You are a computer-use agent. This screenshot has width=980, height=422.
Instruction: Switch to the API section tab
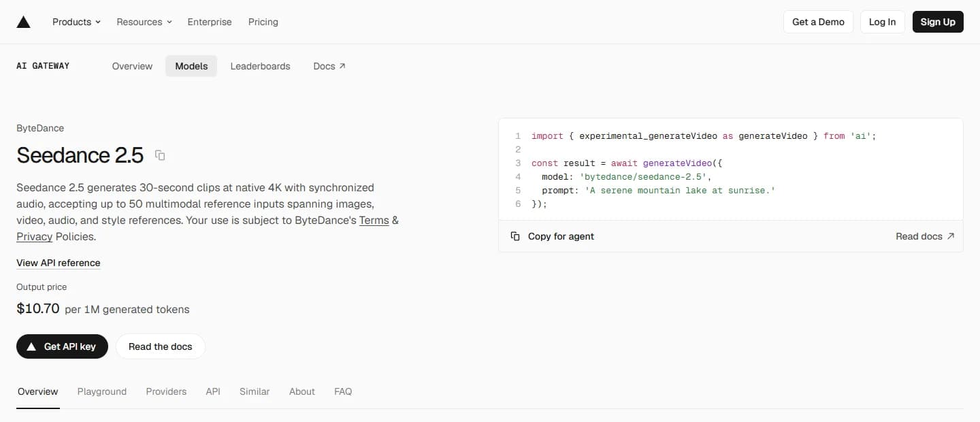[x=213, y=391]
